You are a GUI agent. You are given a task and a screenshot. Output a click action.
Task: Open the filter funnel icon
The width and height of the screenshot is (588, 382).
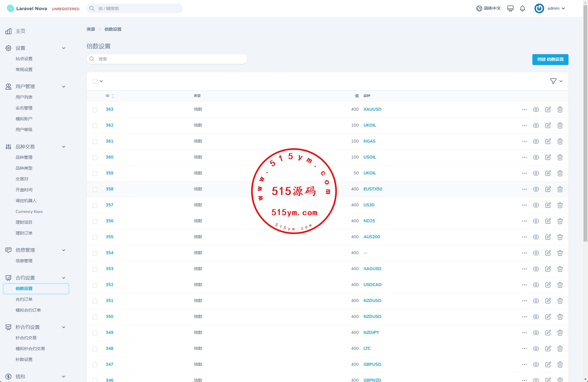click(x=553, y=81)
